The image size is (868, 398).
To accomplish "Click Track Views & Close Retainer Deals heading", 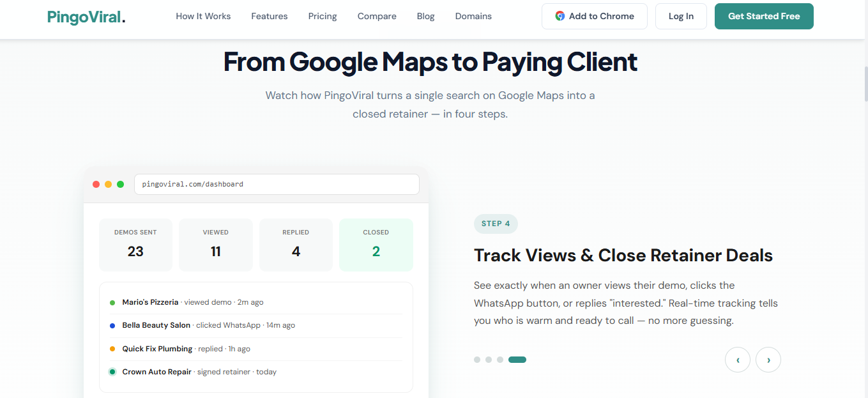I will [623, 256].
